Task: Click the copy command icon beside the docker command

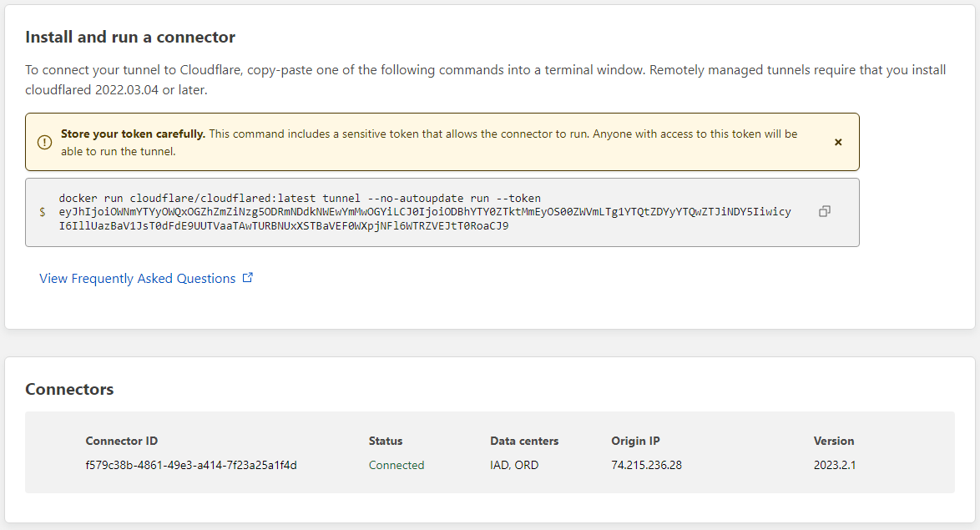Action: click(824, 212)
